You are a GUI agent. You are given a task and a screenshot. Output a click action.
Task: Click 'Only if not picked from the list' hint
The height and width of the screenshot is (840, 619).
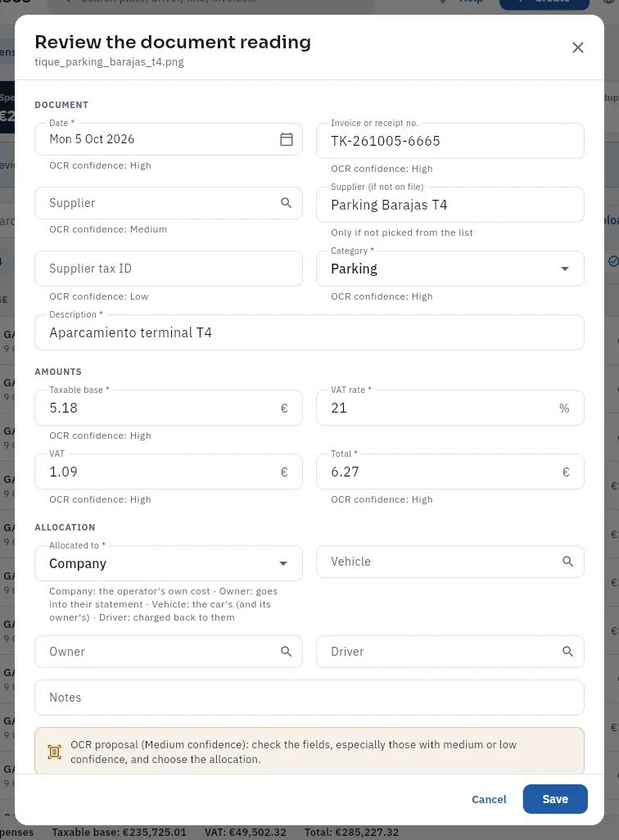pyautogui.click(x=402, y=233)
